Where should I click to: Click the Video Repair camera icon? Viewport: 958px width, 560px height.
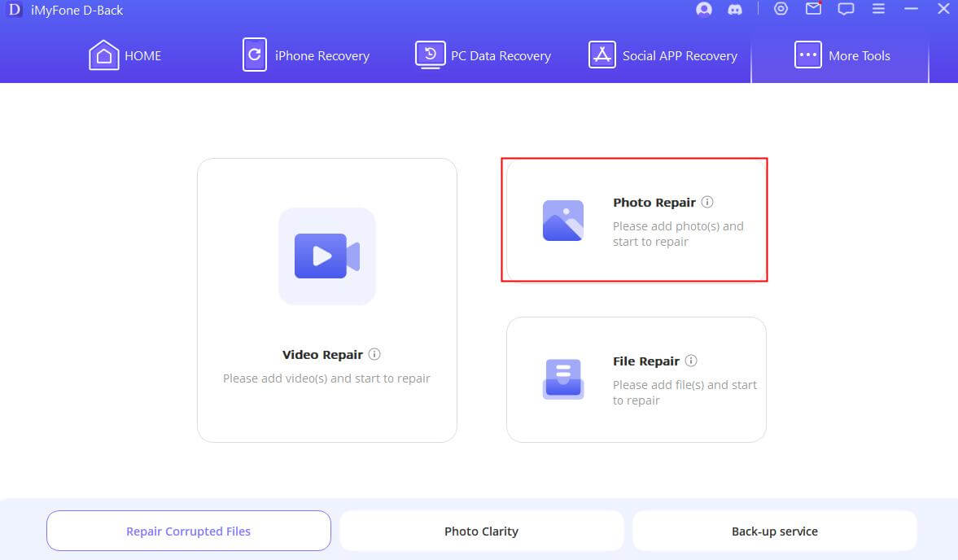(327, 256)
